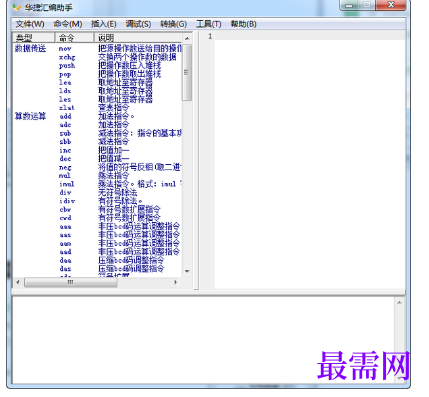The height and width of the screenshot is (397, 429).
Task: Select the sbb command row
Action: coord(97,142)
